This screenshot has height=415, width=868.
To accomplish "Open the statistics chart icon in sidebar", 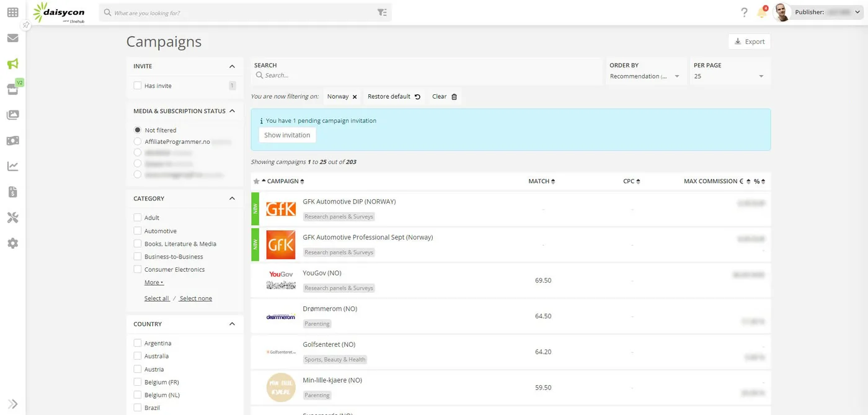I will click(12, 166).
